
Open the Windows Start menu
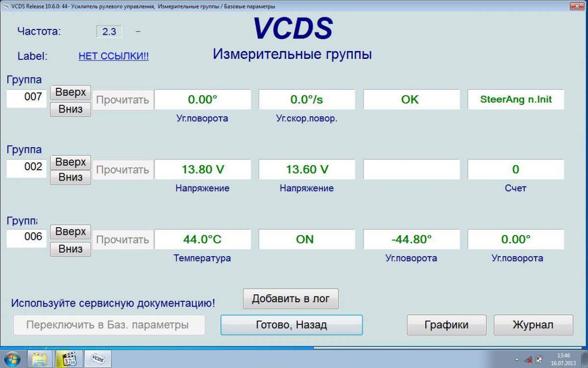click(11, 359)
